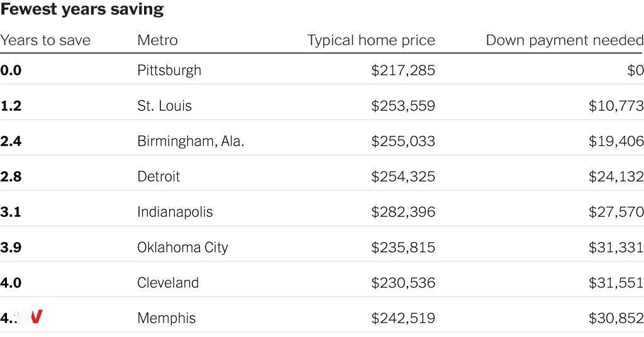Click the red logo icon beside Memphis row
Screen dimensions: 644x337
tap(36, 316)
